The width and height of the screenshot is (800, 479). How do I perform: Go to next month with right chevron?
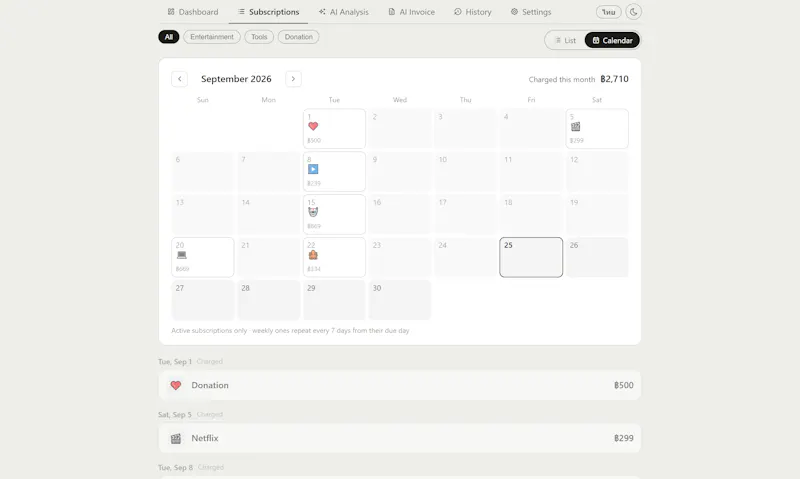coord(293,79)
